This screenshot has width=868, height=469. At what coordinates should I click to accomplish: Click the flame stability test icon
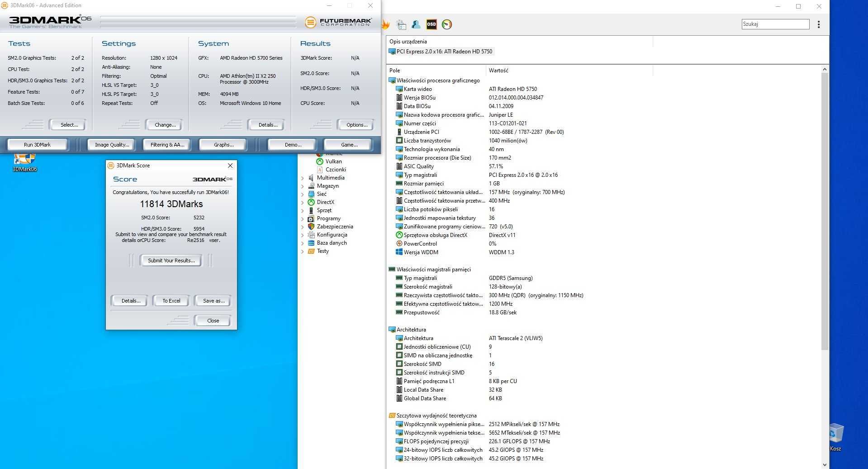pos(386,24)
